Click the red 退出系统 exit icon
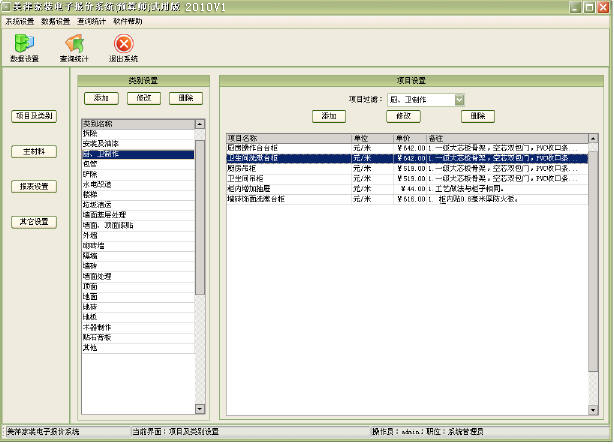This screenshot has height=444, width=614. click(124, 46)
